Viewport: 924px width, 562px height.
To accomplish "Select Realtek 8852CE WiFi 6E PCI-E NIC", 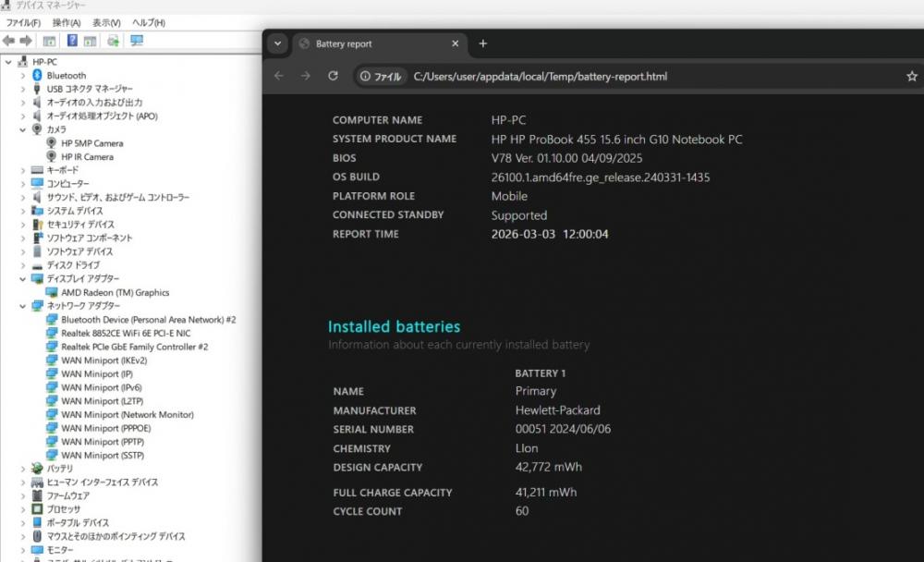I will (x=126, y=333).
